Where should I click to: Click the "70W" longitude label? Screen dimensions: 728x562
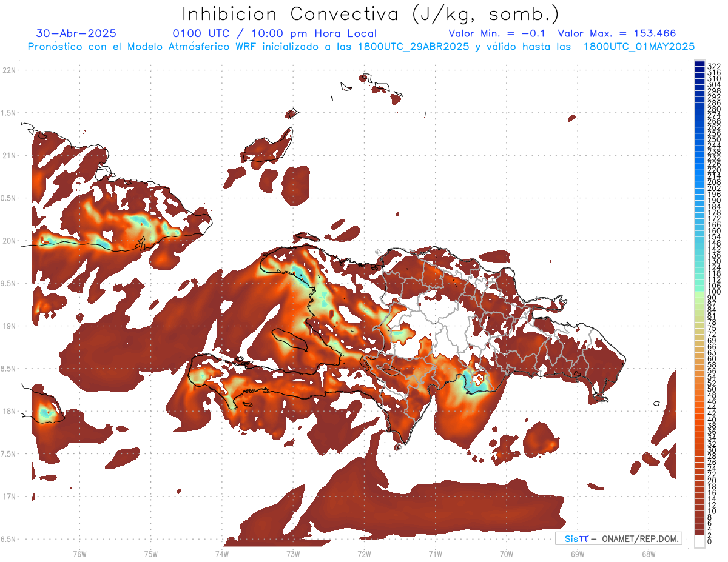click(x=506, y=554)
